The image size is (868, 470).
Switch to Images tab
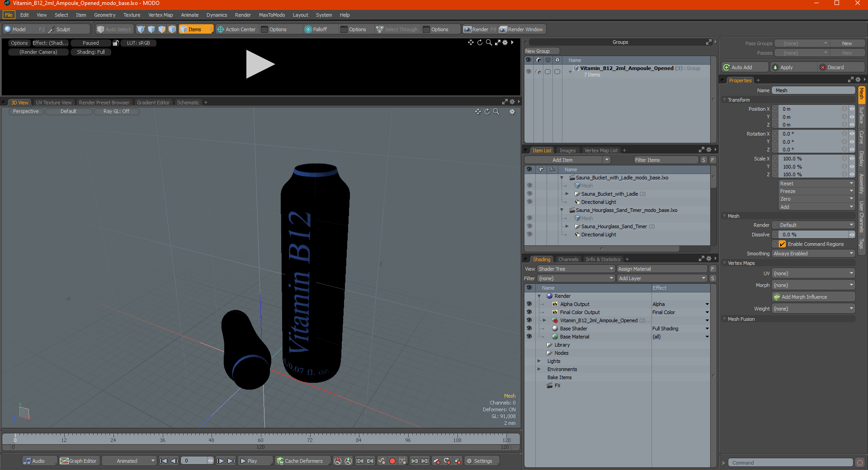[x=567, y=150]
